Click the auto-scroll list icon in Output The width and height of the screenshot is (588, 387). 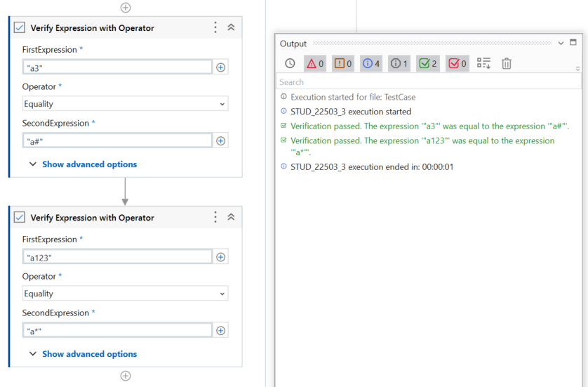[x=483, y=63]
